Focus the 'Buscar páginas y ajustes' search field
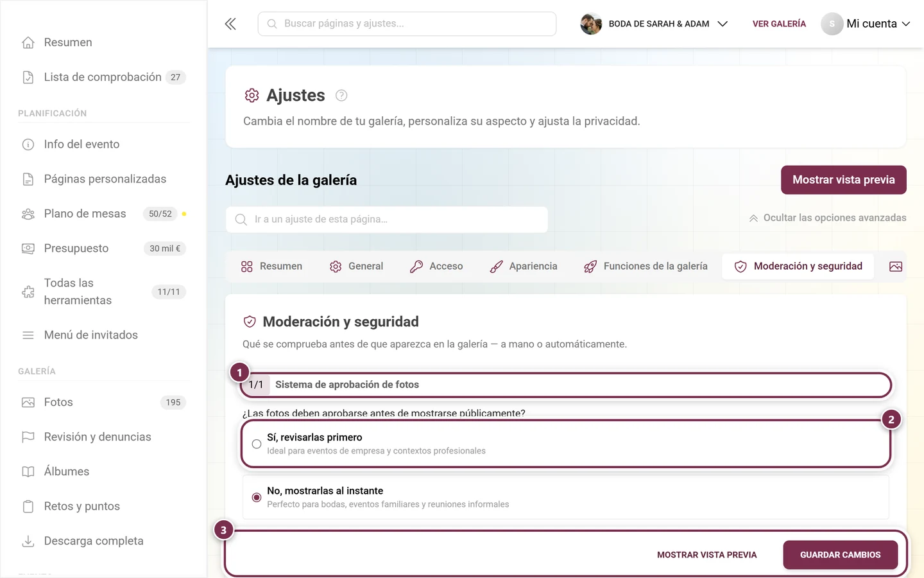The image size is (924, 578). coord(407,24)
